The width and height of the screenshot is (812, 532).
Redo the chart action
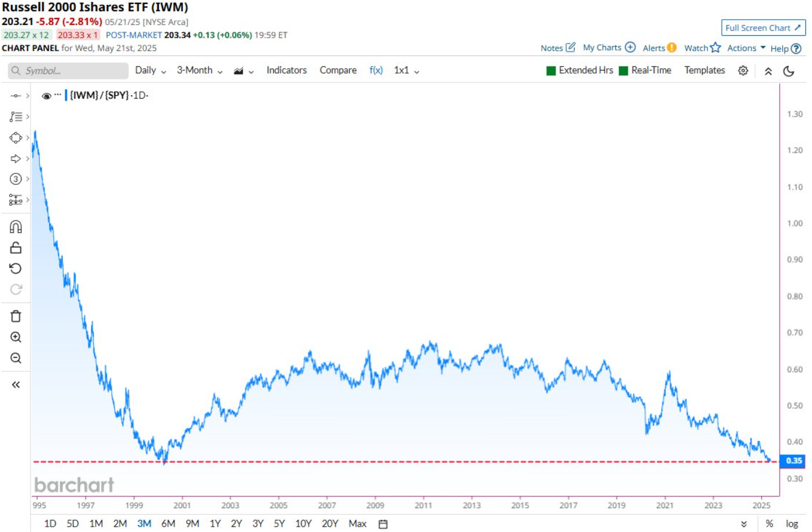(x=16, y=289)
